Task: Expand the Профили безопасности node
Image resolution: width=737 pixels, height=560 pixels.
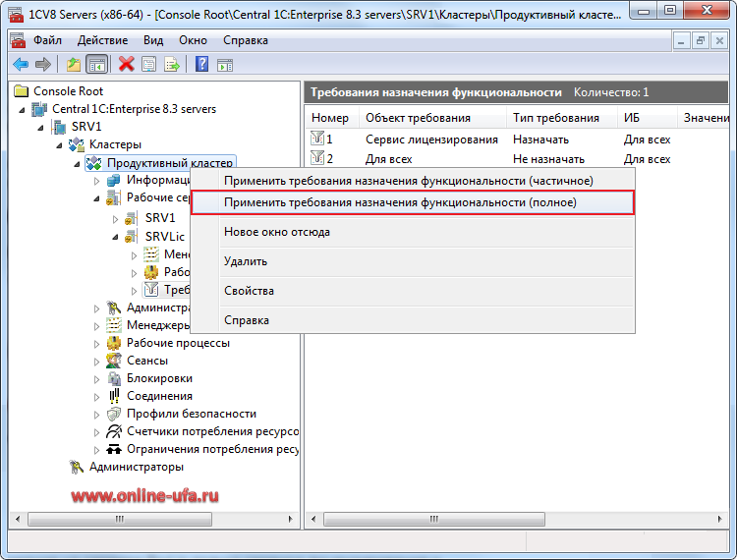Action: (96, 415)
